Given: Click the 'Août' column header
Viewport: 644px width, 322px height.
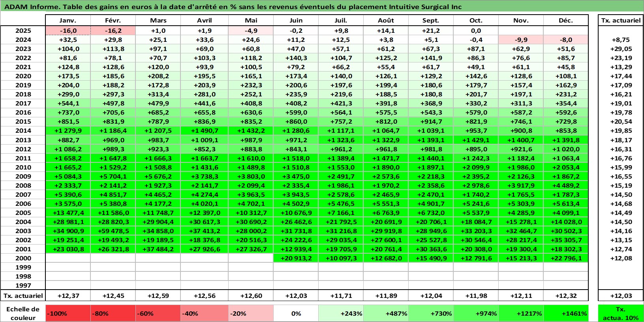Looking at the screenshot, I should [386, 21].
